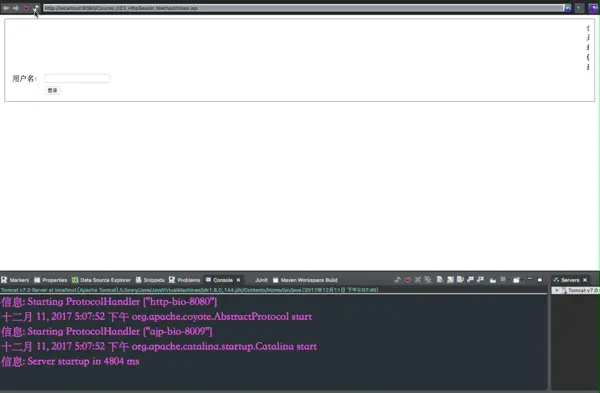
Task: Switch to the Problems tab
Action: [x=185, y=280]
